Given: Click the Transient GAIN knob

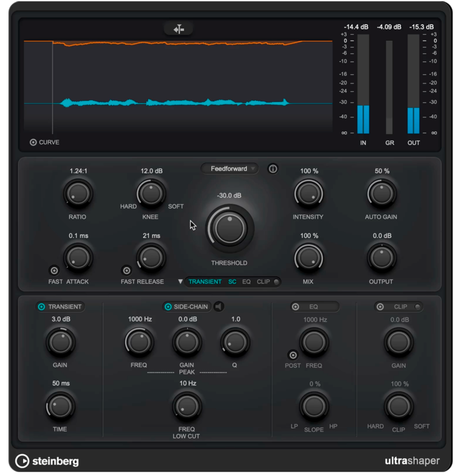Looking at the screenshot, I should click(x=60, y=342).
